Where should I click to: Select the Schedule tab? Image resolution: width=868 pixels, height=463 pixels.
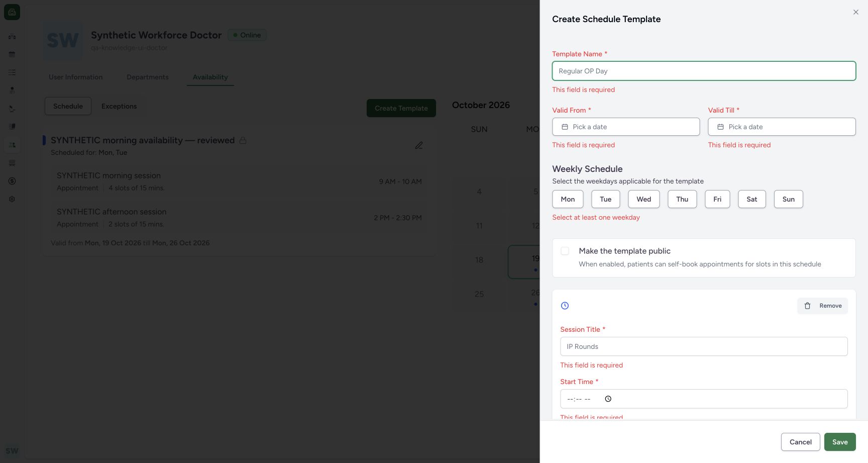[68, 106]
